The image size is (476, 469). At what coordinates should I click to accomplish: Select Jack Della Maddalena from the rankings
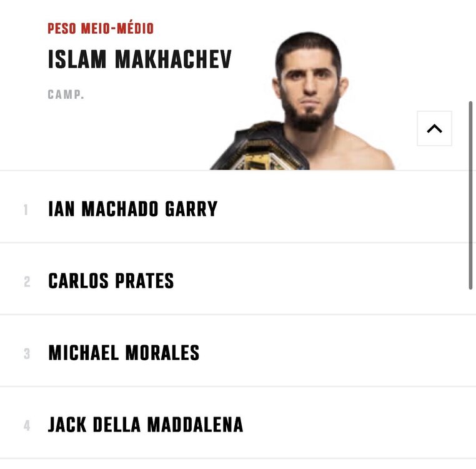tap(146, 425)
